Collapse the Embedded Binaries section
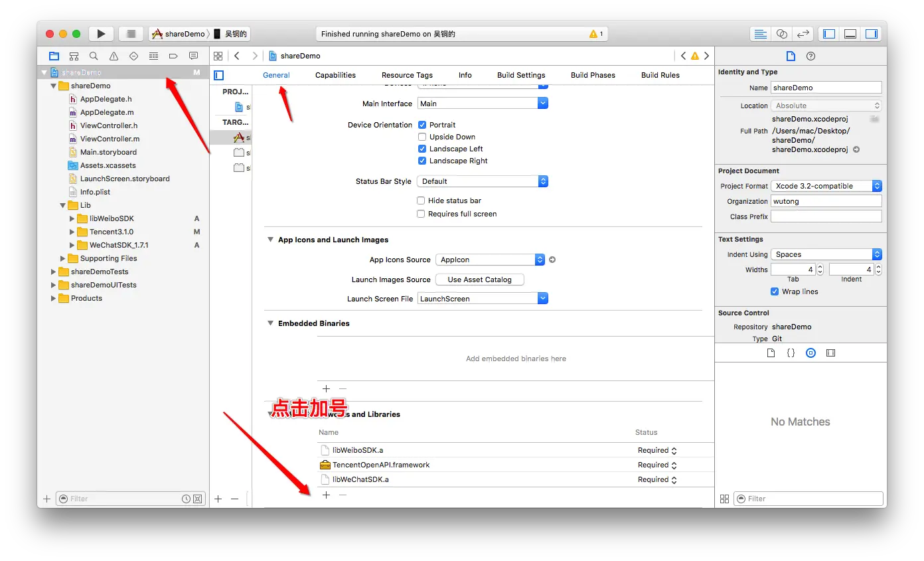The height and width of the screenshot is (561, 924). click(x=270, y=323)
